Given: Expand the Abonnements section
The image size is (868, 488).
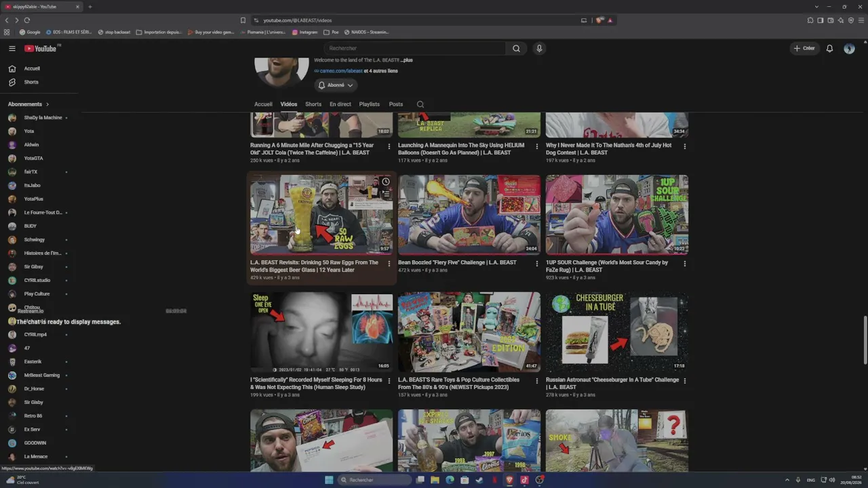Looking at the screenshot, I should 28,104.
